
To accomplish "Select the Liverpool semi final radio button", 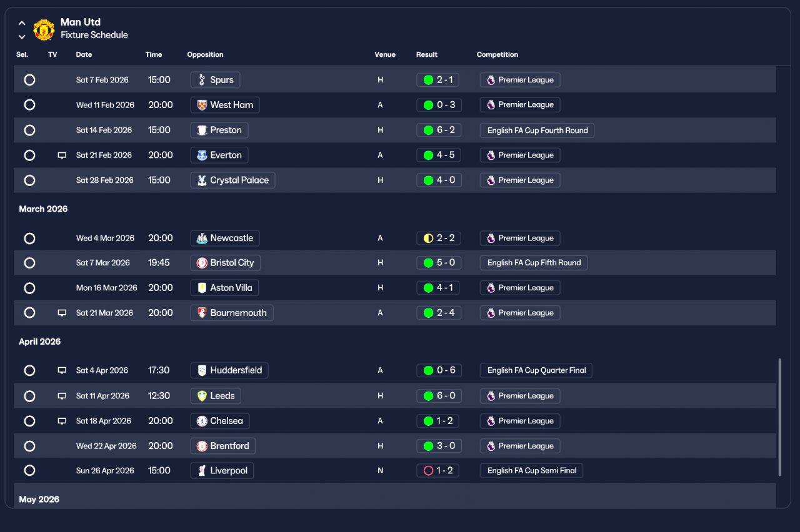I will [x=29, y=471].
